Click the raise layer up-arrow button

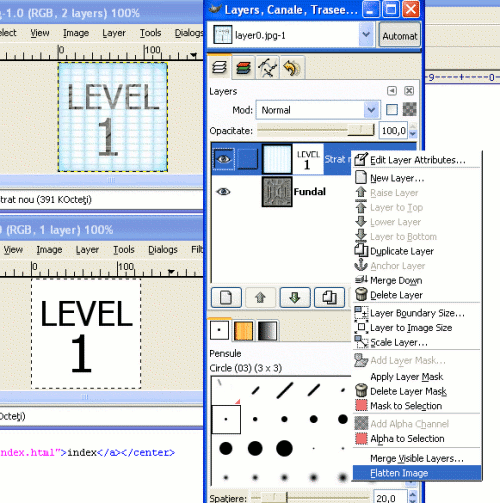coord(260,297)
